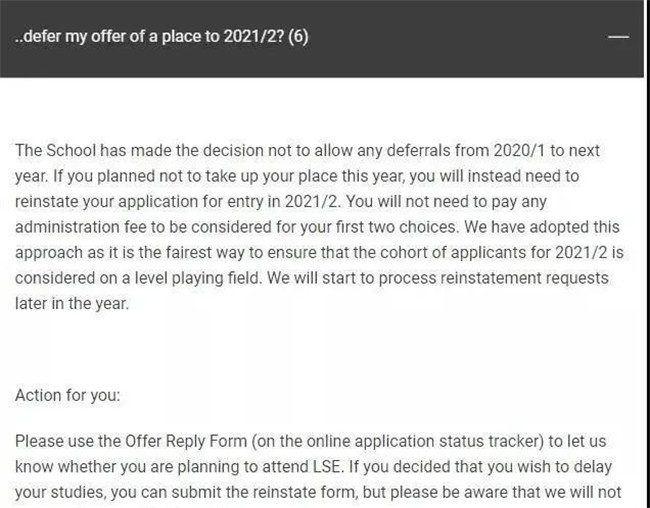Click the "defer my offer" accordion header title
This screenshot has height=508, width=650.
pos(161,36)
